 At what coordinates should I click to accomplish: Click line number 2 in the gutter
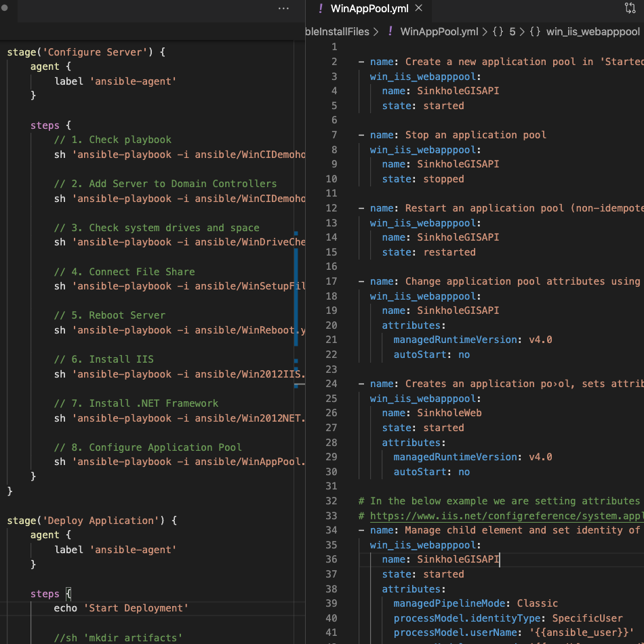pyautogui.click(x=334, y=62)
